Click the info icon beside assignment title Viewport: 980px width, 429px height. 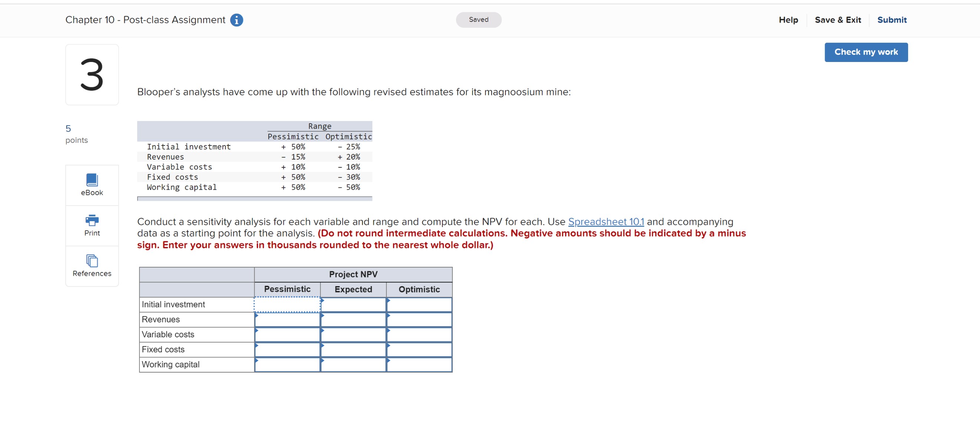click(237, 20)
